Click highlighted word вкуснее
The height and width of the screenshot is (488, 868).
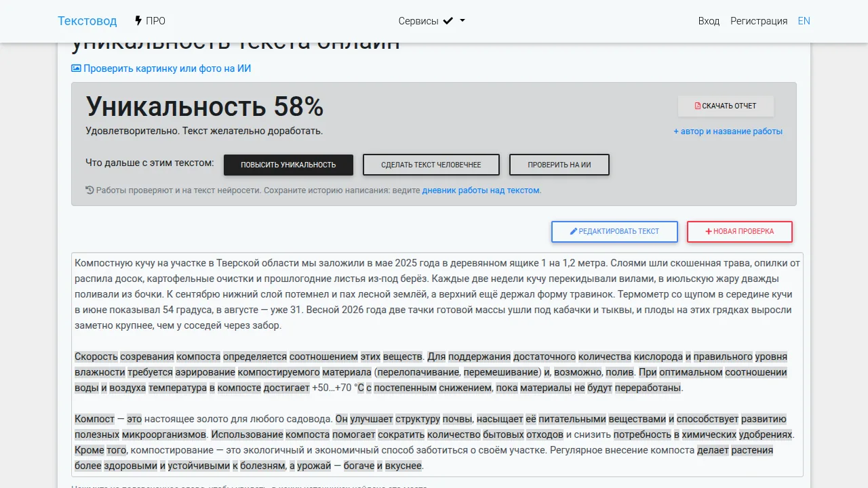(403, 466)
